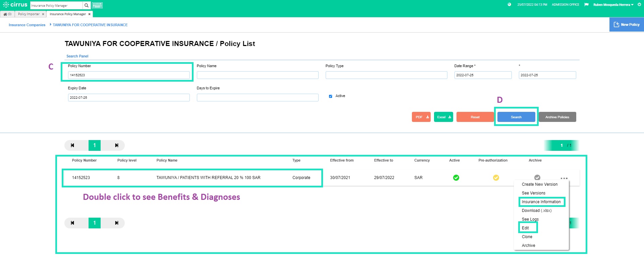
Task: Click the top header search box
Action: tap(56, 5)
